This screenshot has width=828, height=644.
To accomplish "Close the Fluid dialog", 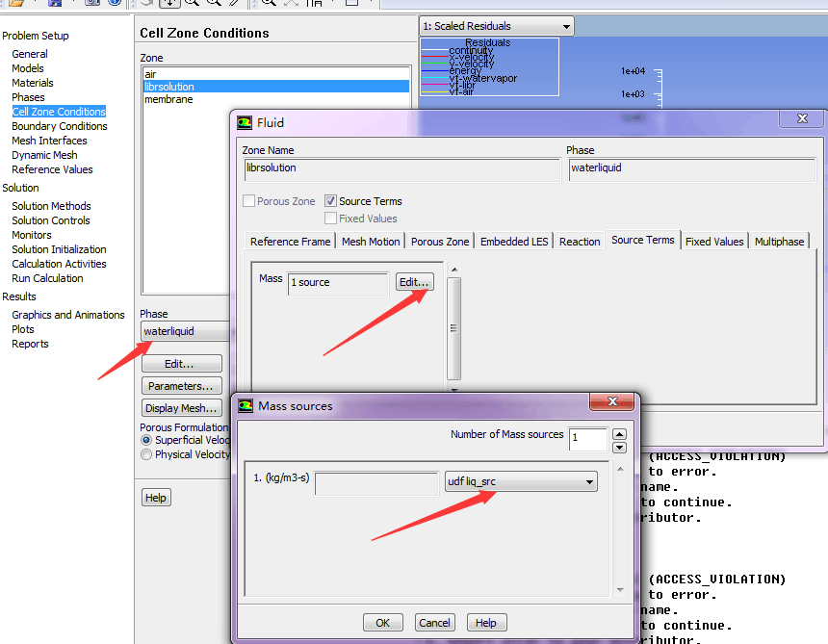I will coord(802,118).
